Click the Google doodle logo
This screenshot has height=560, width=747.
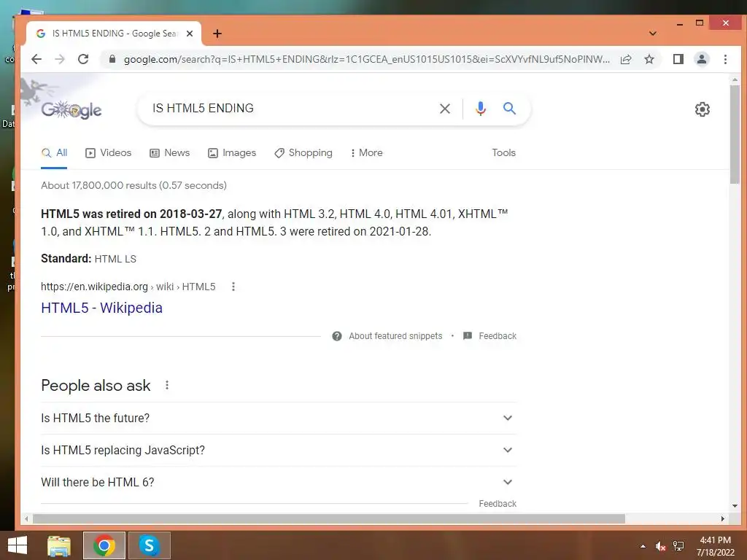coord(71,109)
